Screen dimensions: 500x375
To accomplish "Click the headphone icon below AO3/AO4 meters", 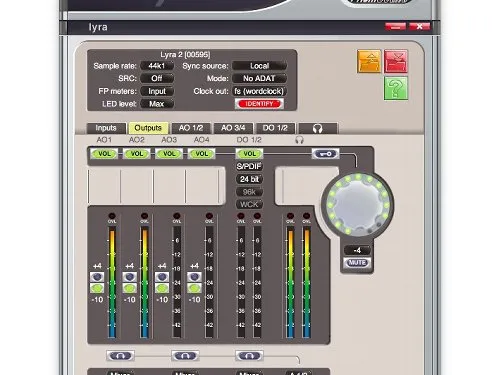I will point(185,356).
